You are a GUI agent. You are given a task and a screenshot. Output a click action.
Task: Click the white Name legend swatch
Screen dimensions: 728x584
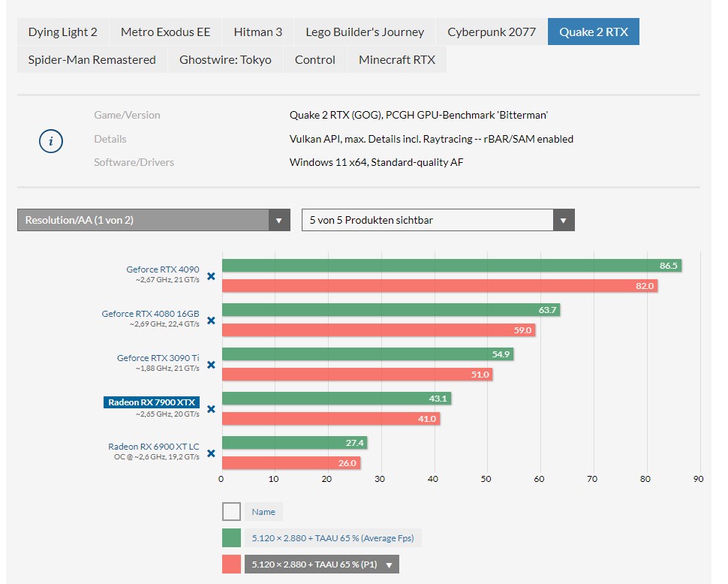click(231, 512)
